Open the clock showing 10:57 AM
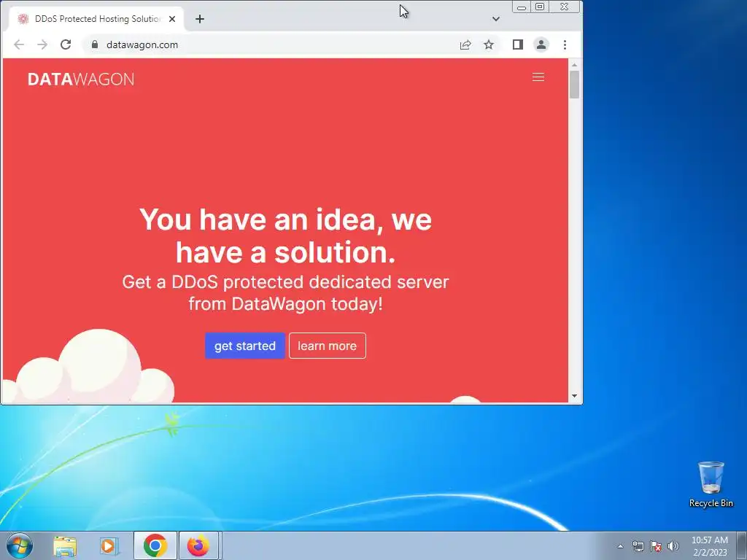 pos(710,546)
